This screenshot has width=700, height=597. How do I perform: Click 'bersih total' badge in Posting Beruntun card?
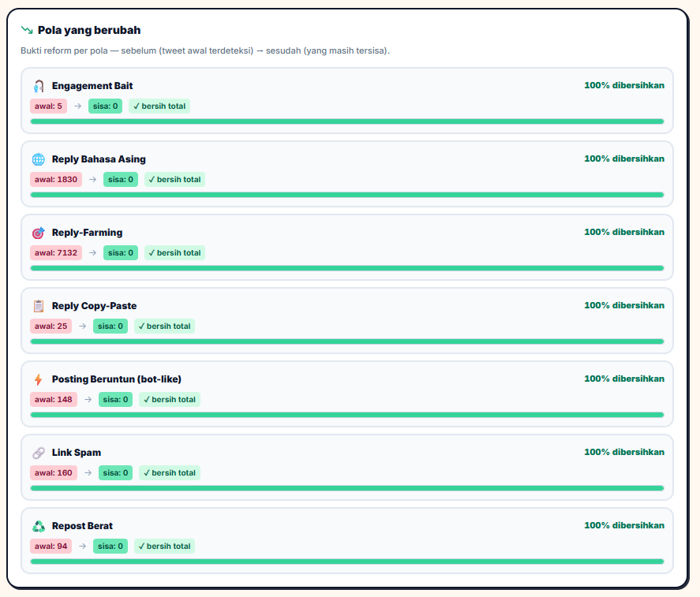tap(170, 399)
